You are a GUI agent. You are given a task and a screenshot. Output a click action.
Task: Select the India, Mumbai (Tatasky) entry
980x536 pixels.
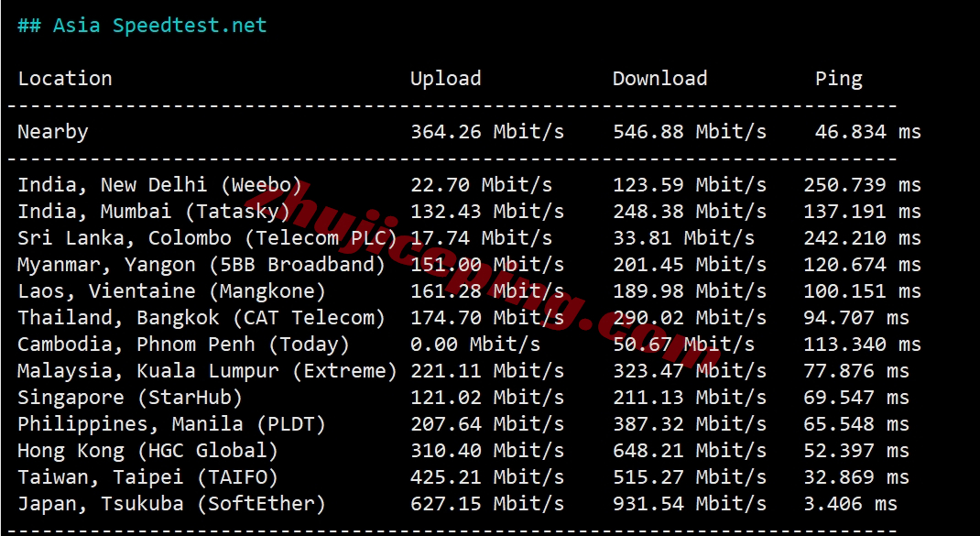coord(154,212)
